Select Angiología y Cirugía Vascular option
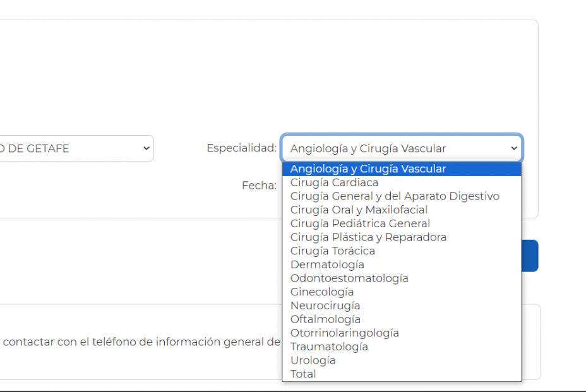Screen dimensions: 586x392 [x=368, y=169]
